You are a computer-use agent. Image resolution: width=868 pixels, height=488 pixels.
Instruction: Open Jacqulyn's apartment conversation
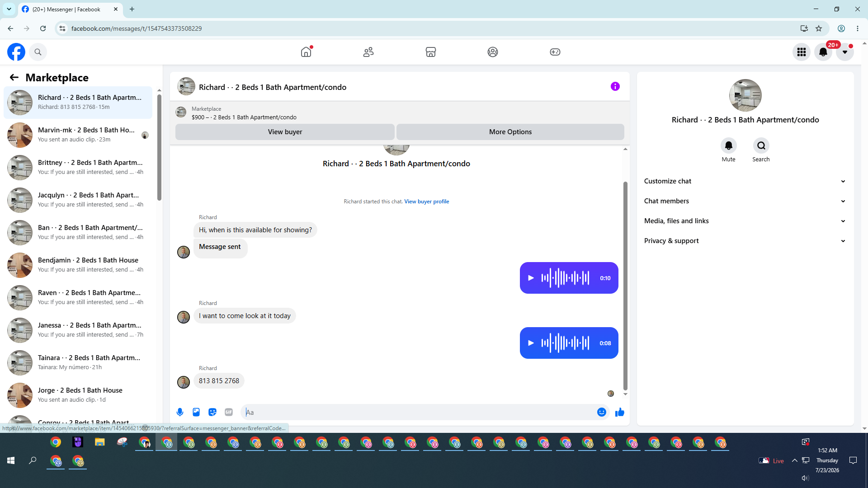pos(78,200)
